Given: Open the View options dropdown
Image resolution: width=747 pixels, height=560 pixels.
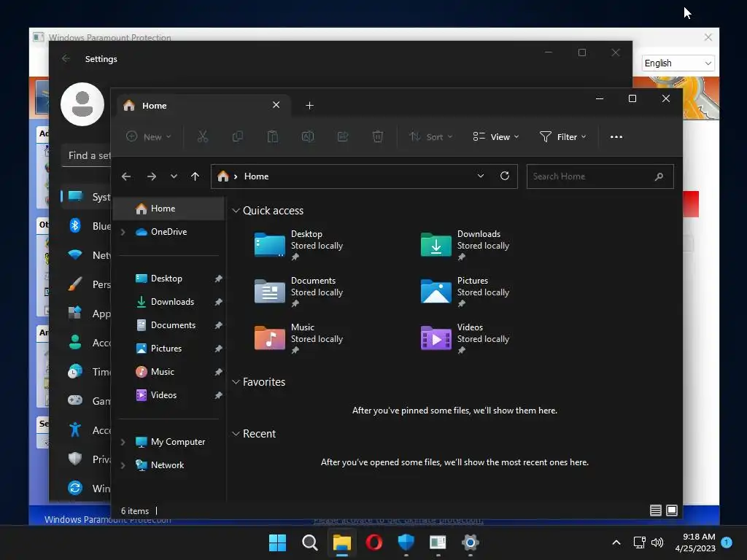Looking at the screenshot, I should (496, 136).
